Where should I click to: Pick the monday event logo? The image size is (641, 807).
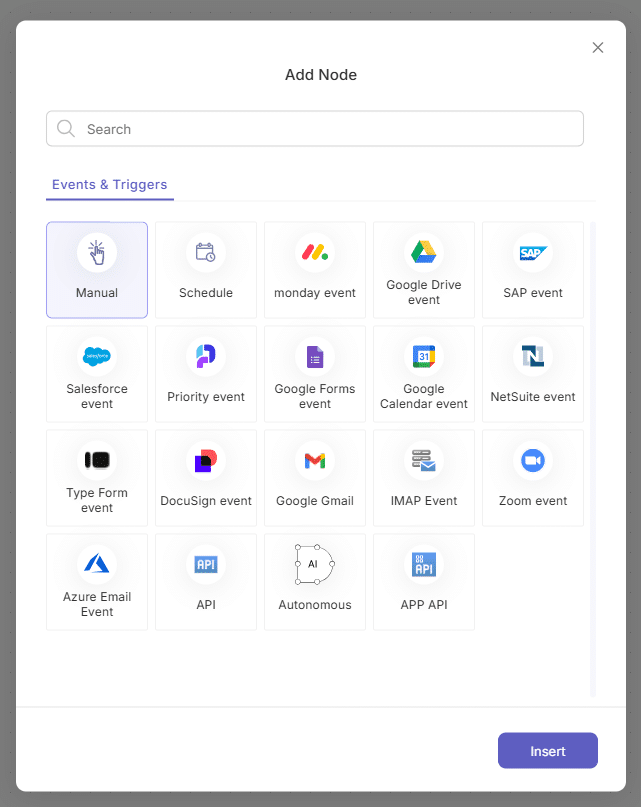click(315, 253)
